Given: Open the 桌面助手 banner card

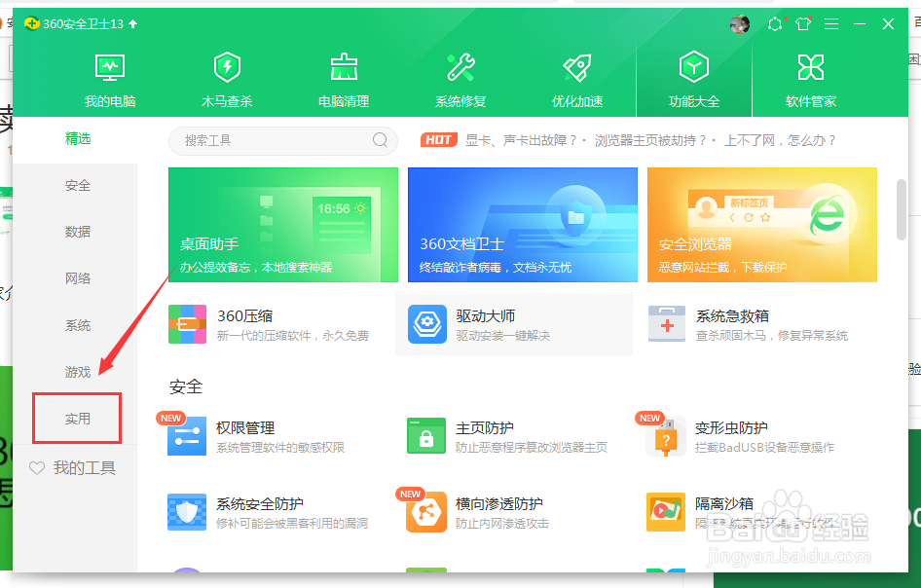Looking at the screenshot, I should point(283,225).
